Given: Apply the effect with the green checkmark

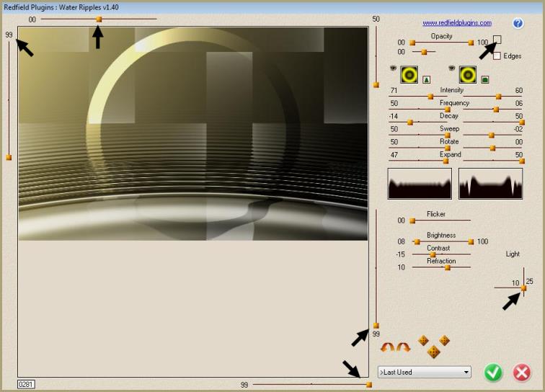Looking at the screenshot, I should 493,372.
